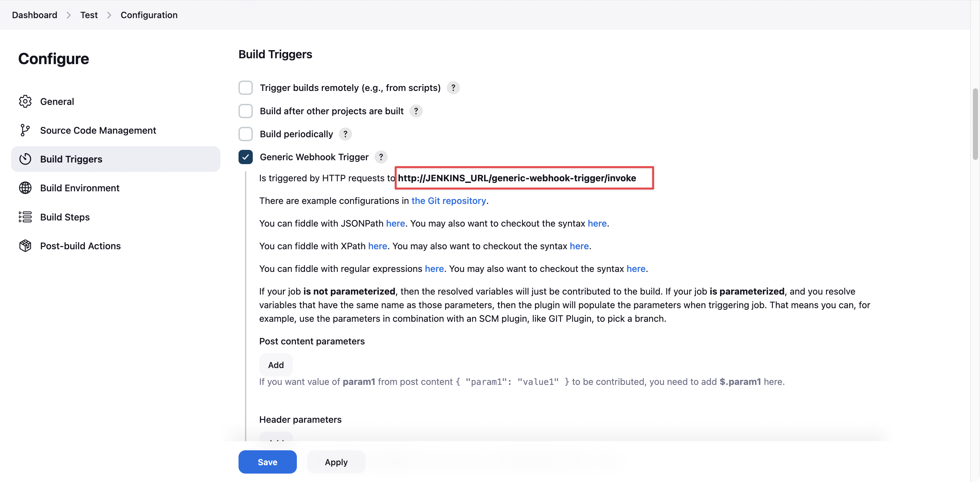Show help for Build after other projects
The image size is (980, 482).
pyautogui.click(x=416, y=111)
